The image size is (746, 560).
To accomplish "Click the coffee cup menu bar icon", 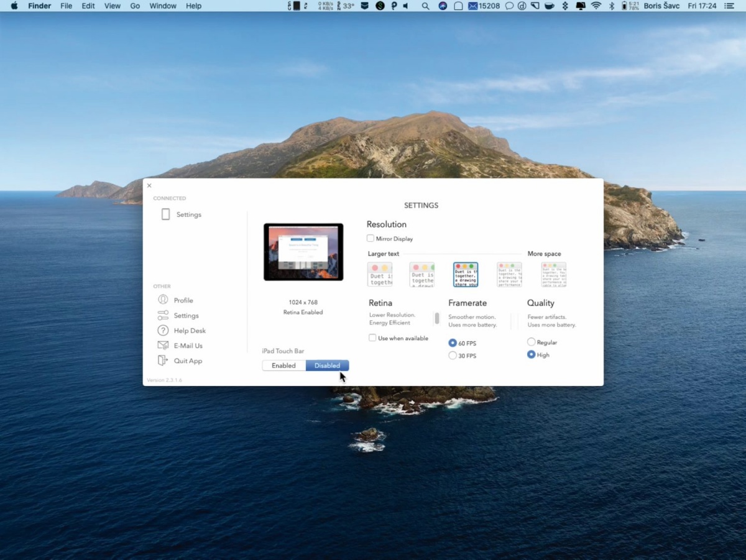I will click(550, 6).
